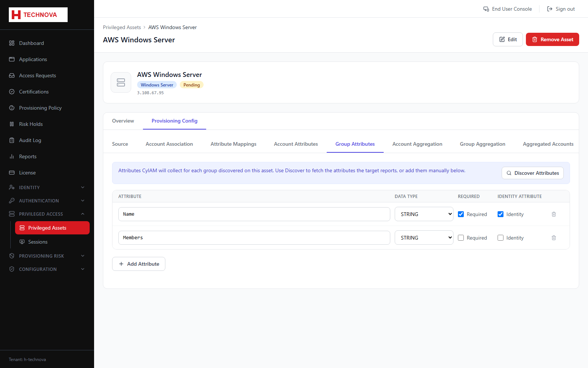
Task: Open Dashboard icon in sidebar
Action: tap(12, 43)
